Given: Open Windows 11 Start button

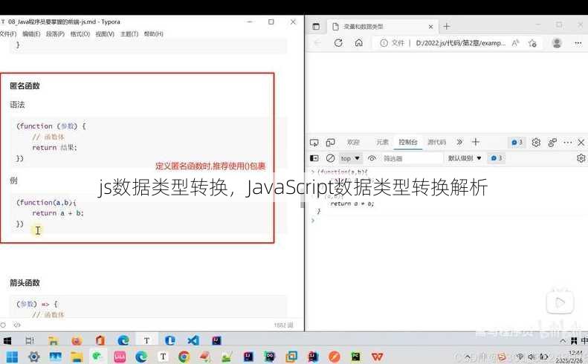Looking at the screenshot, I should [12, 357].
